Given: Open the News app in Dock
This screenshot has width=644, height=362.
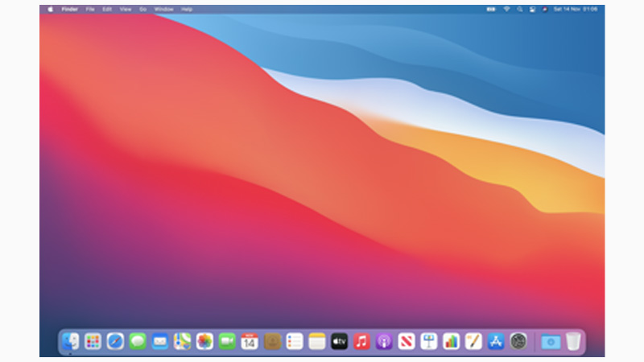Looking at the screenshot, I should pyautogui.click(x=407, y=341).
